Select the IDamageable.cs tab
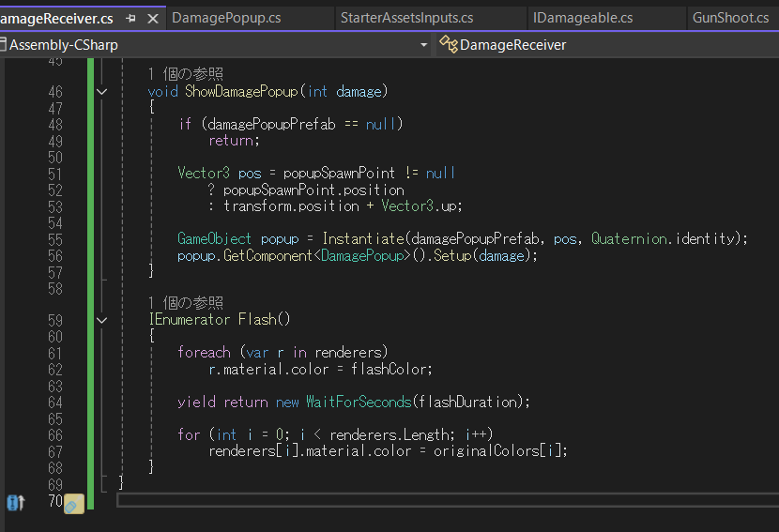779x532 pixels. [582, 18]
